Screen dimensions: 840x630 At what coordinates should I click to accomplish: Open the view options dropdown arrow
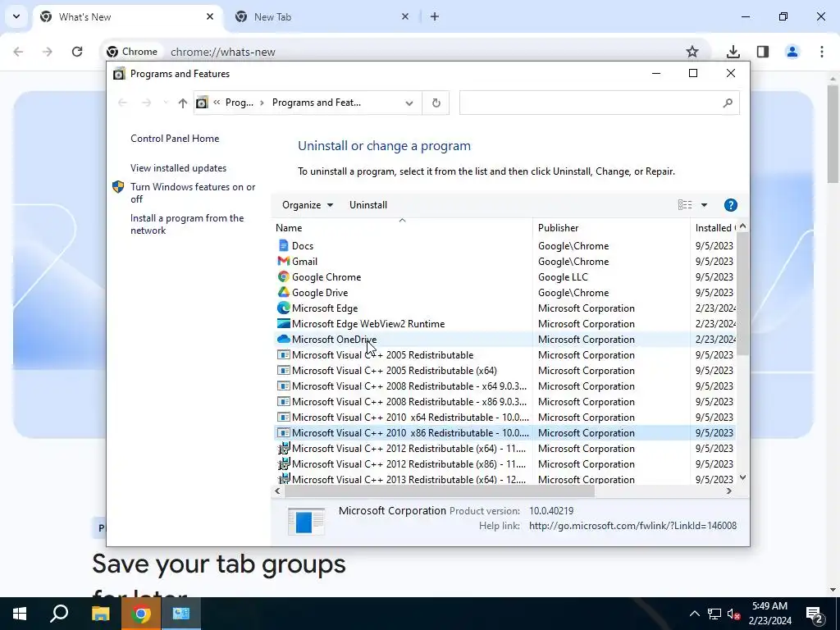tap(704, 205)
